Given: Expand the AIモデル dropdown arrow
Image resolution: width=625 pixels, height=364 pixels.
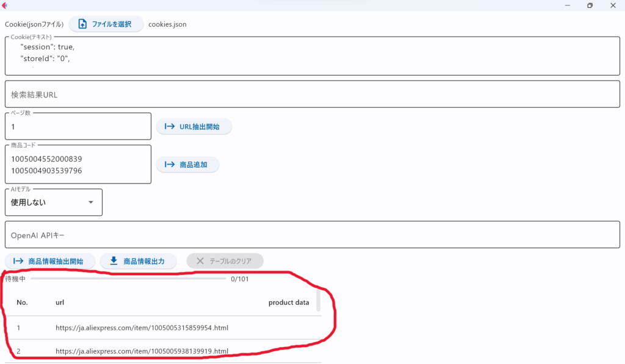Looking at the screenshot, I should click(x=91, y=202).
